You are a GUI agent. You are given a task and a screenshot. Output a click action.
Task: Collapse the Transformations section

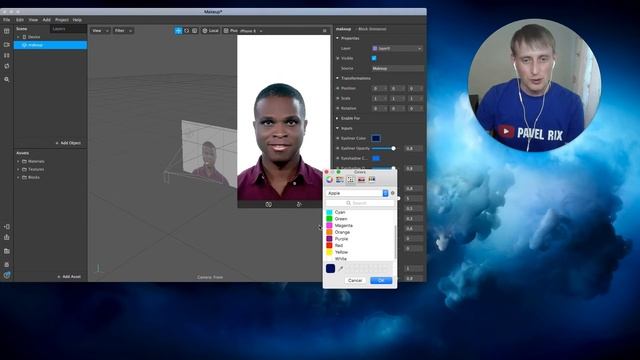[x=338, y=78]
